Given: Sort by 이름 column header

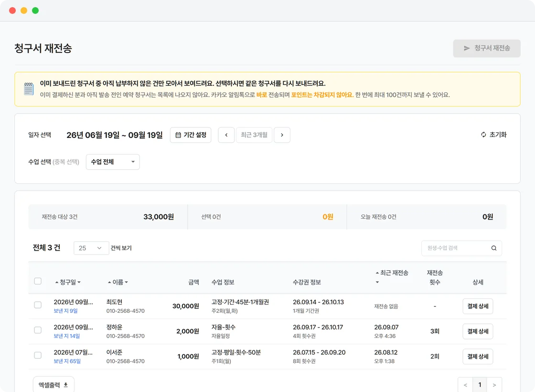Looking at the screenshot, I should tap(118, 282).
